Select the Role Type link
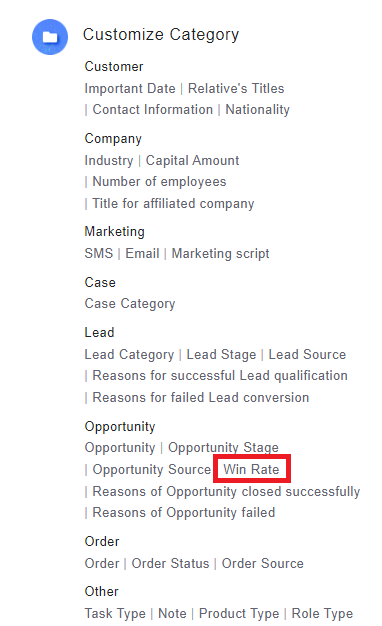The width and height of the screenshot is (382, 626). pos(322,613)
